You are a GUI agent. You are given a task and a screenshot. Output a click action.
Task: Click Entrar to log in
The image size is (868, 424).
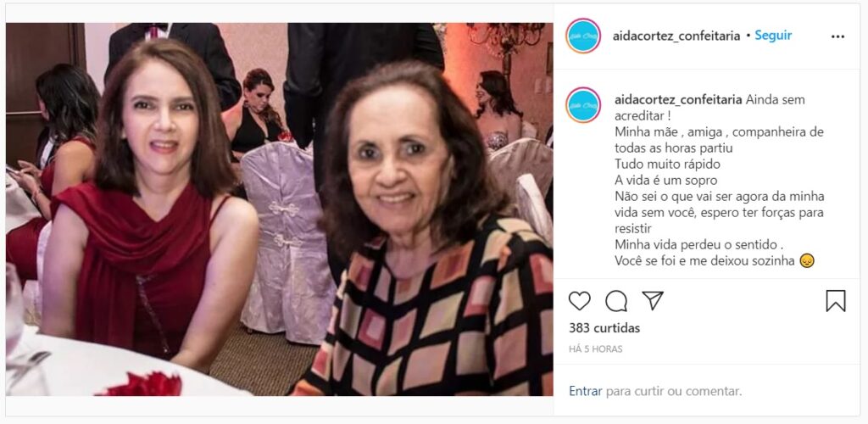(x=585, y=391)
